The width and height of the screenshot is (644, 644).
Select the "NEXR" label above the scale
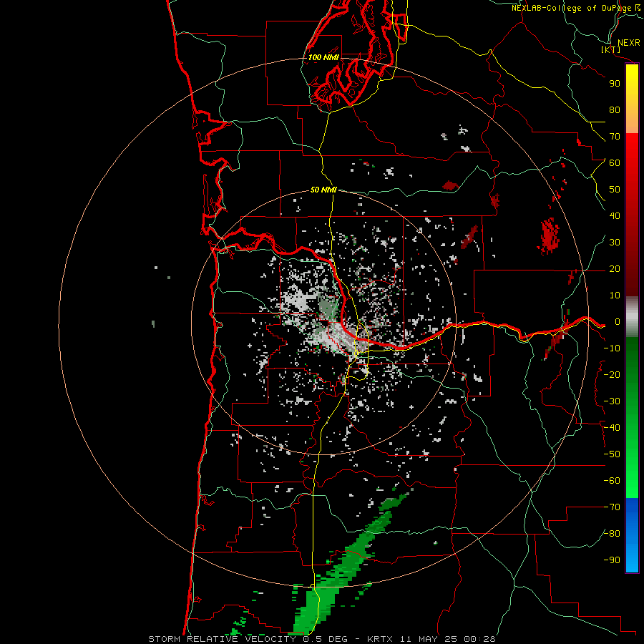pos(628,43)
